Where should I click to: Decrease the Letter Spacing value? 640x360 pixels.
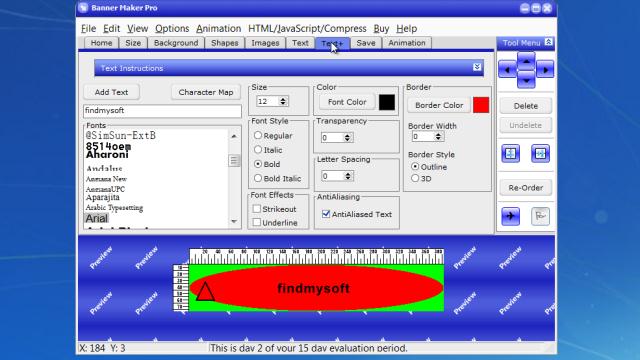point(348,178)
